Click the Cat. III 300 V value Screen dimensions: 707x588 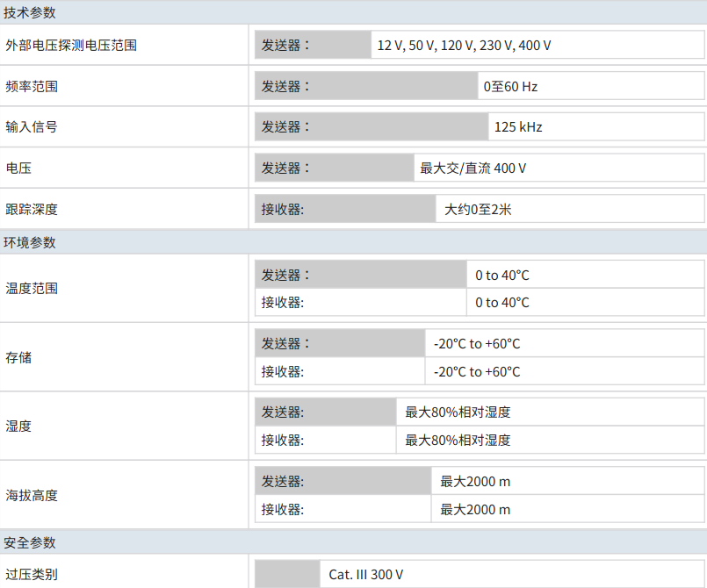pos(366,574)
